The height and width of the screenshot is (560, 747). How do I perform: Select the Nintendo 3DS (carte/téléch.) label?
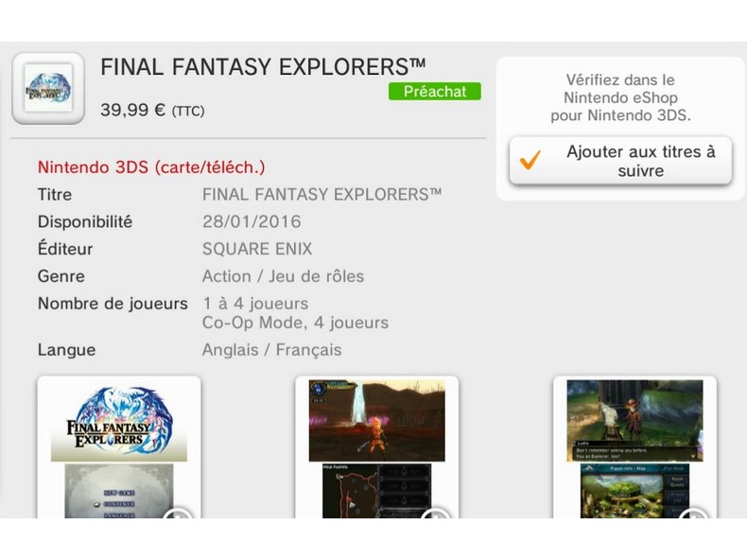pos(151,167)
